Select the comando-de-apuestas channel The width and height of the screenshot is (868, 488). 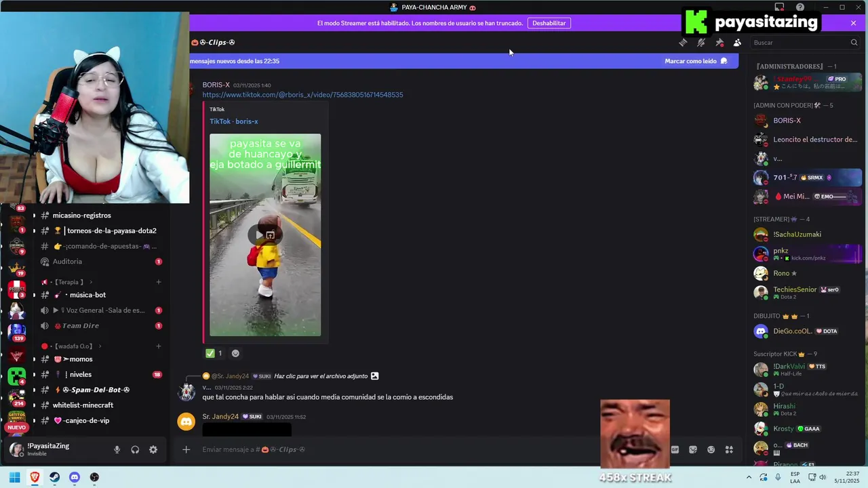pos(100,246)
